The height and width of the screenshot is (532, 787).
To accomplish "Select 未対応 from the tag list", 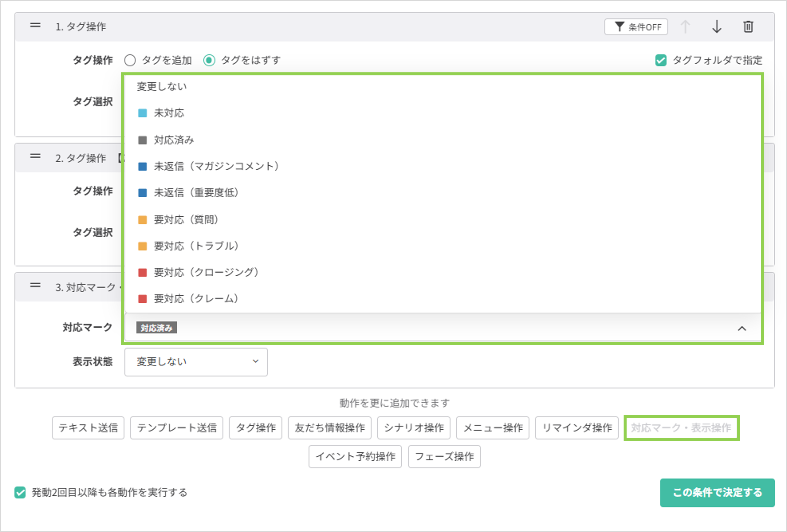I will (169, 113).
